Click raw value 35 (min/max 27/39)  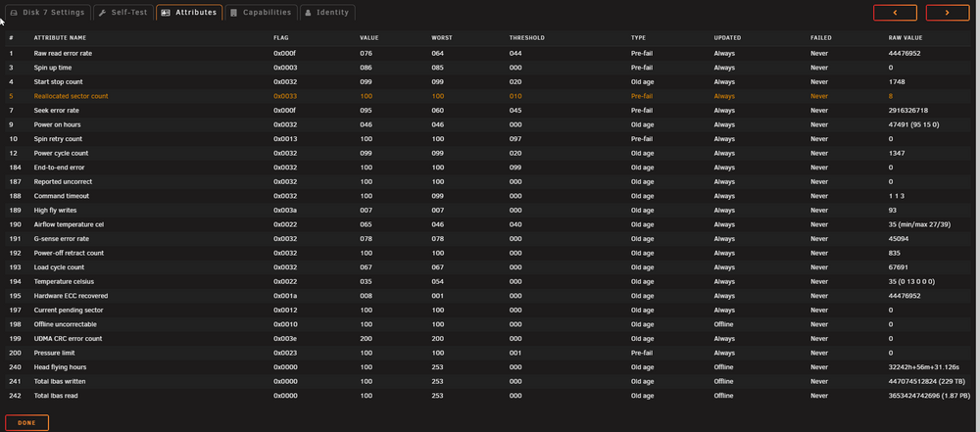pos(919,224)
